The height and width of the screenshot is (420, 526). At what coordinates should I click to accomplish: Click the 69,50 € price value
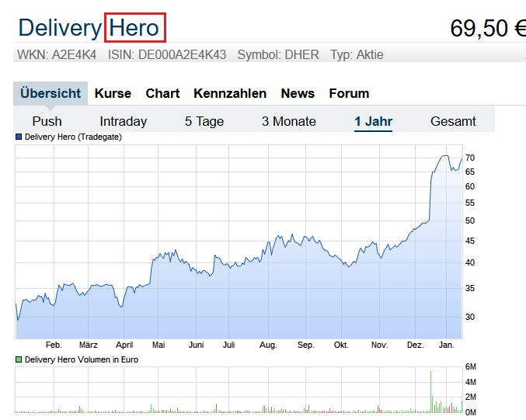click(x=488, y=28)
